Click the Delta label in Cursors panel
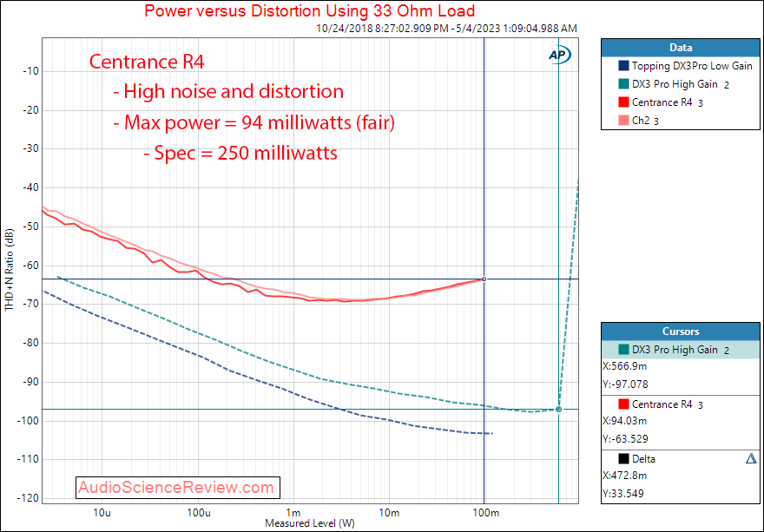The image size is (764, 532). (643, 458)
